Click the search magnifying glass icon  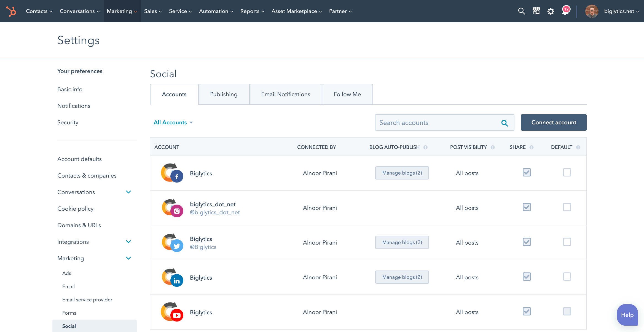pyautogui.click(x=505, y=122)
